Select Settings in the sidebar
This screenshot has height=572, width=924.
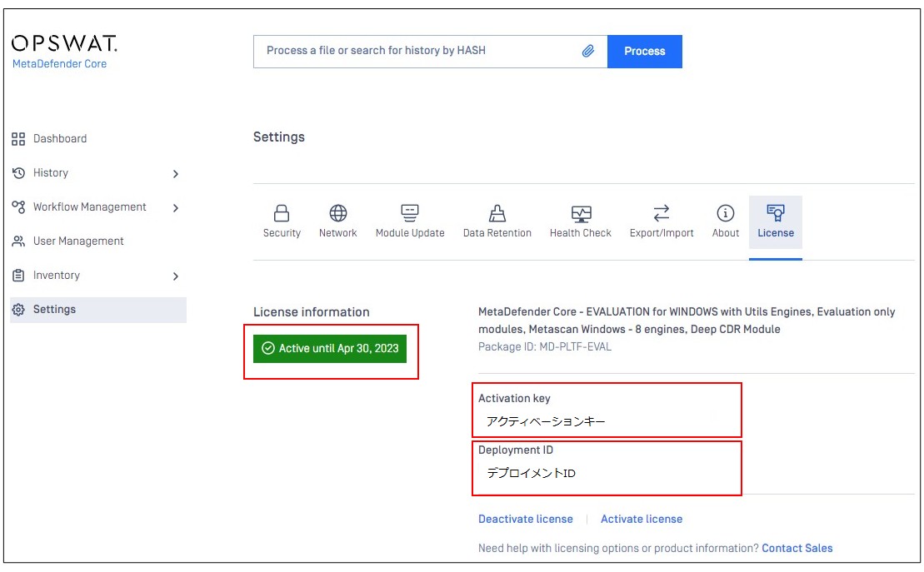[x=98, y=310]
